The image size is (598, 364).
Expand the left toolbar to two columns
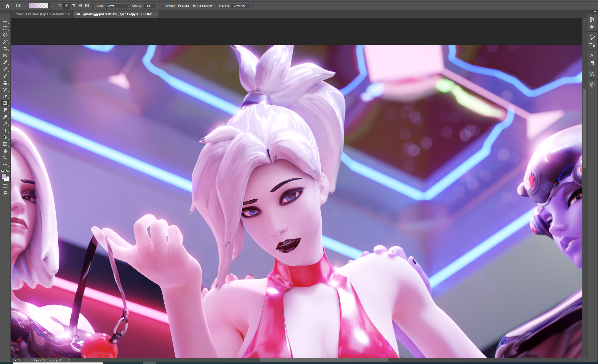click(3, 12)
